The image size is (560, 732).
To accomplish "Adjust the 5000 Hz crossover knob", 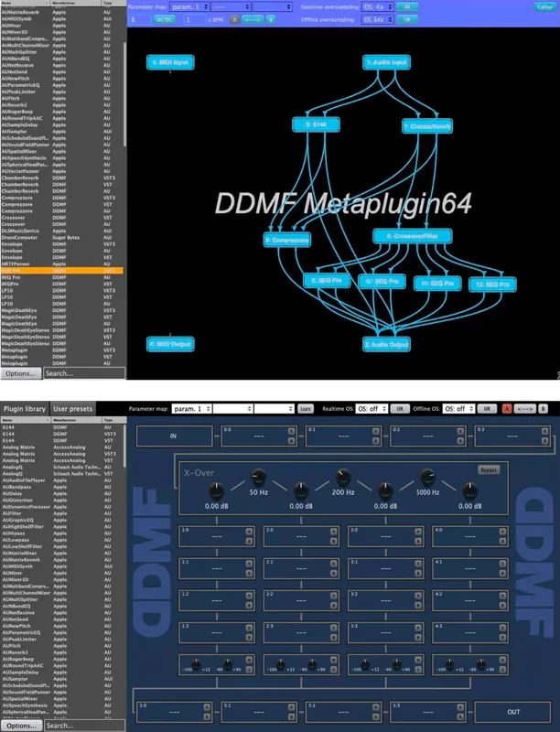I will 427,477.
